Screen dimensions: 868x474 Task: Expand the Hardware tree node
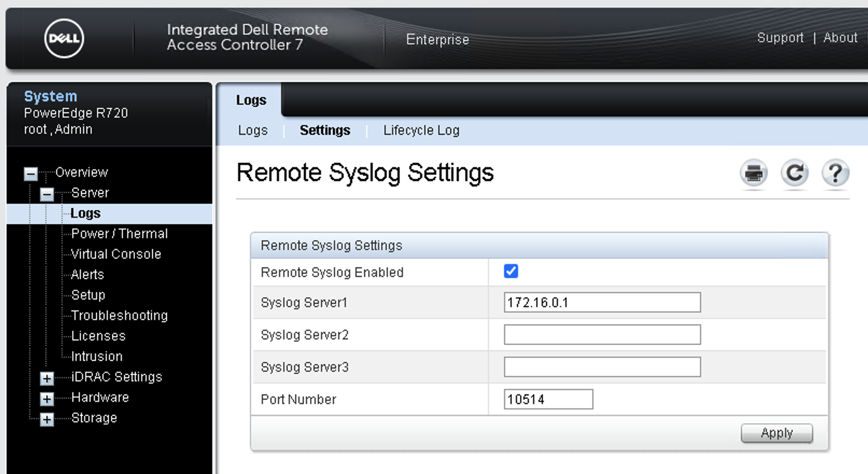click(47, 399)
